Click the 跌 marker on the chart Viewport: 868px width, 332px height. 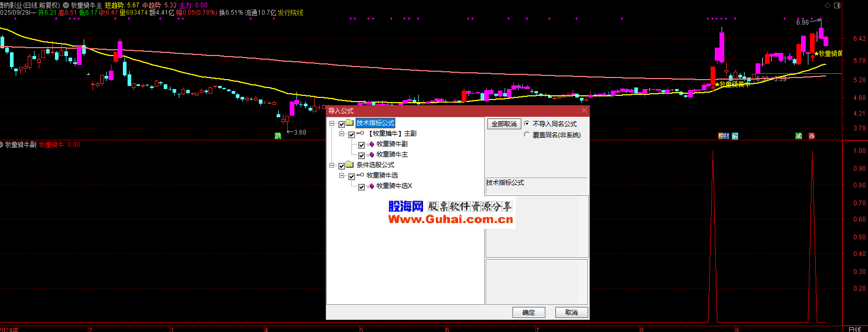click(x=278, y=136)
